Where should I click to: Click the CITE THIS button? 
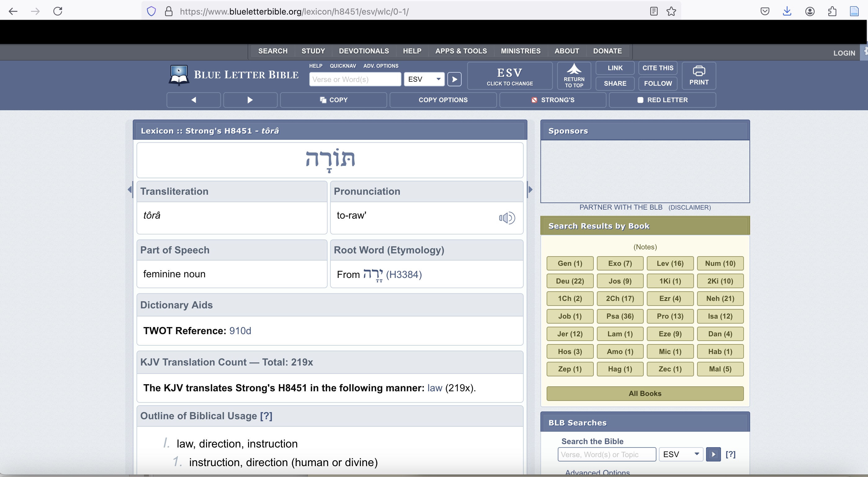coord(658,68)
